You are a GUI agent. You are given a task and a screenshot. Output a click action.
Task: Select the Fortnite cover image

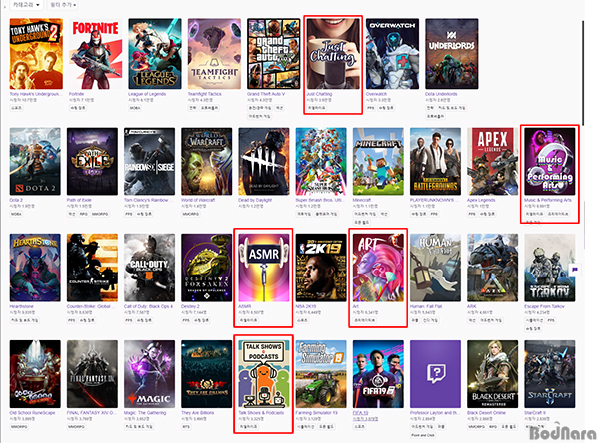click(95, 54)
